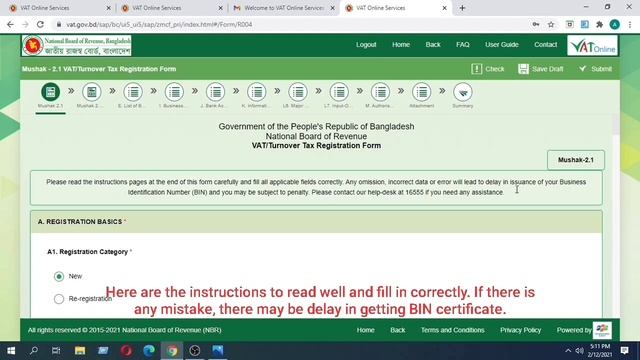The image size is (640, 360).
Task: Go to the second Mushak 2 step icon
Action: click(x=92, y=92)
